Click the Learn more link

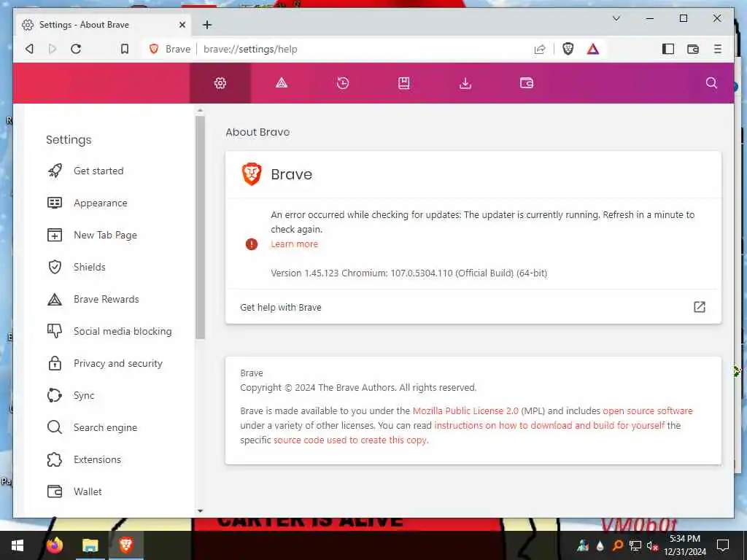click(x=294, y=244)
